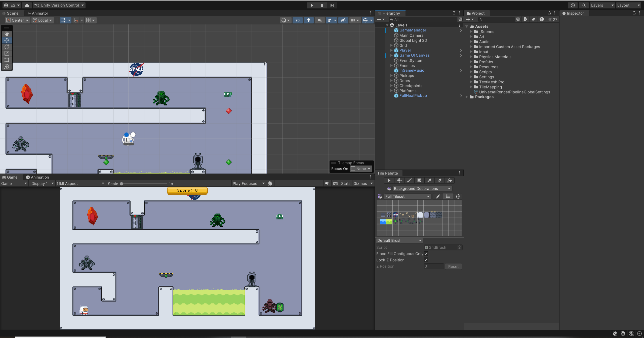Choose the Tile Palette flood fill tool
This screenshot has height=338, width=644.
coord(450,180)
